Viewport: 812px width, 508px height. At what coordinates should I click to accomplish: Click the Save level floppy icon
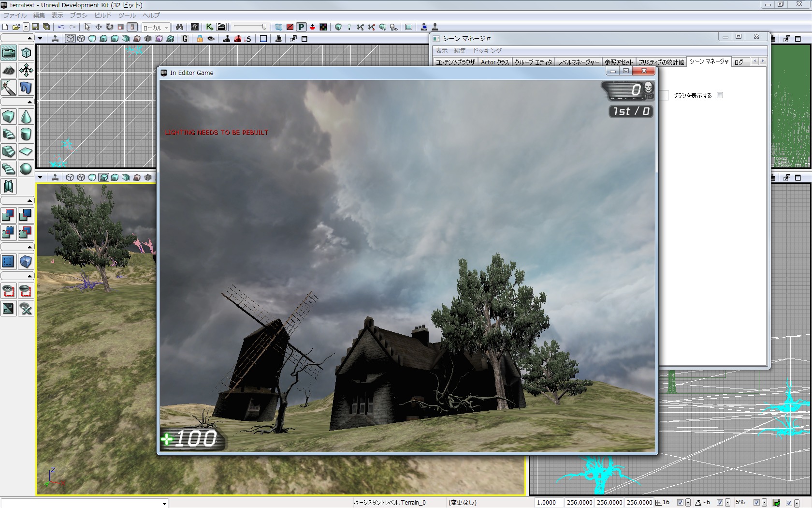click(x=35, y=27)
